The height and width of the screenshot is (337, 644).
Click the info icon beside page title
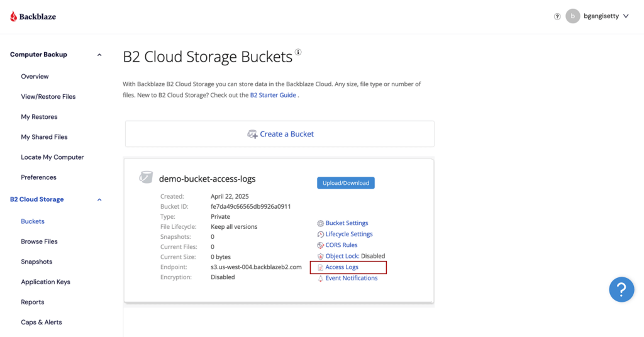coord(298,53)
